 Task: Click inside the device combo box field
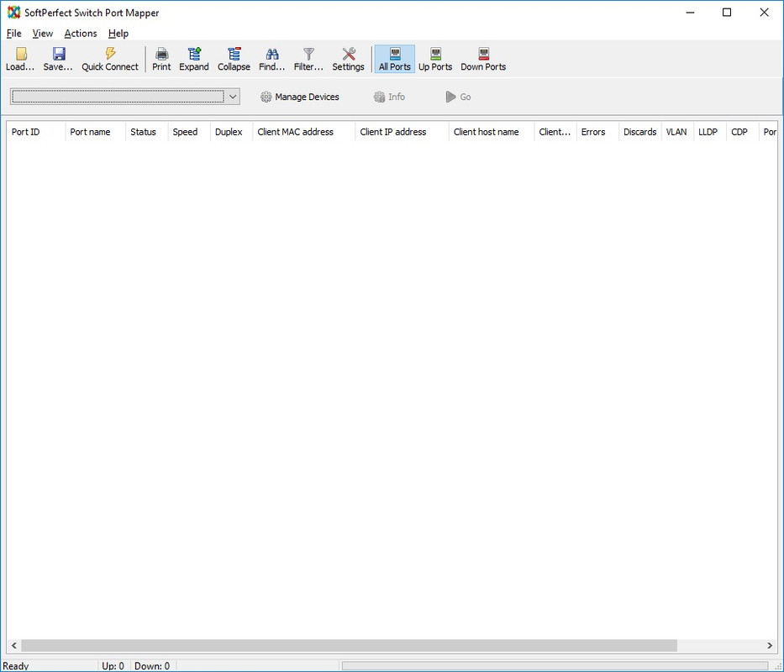point(118,97)
